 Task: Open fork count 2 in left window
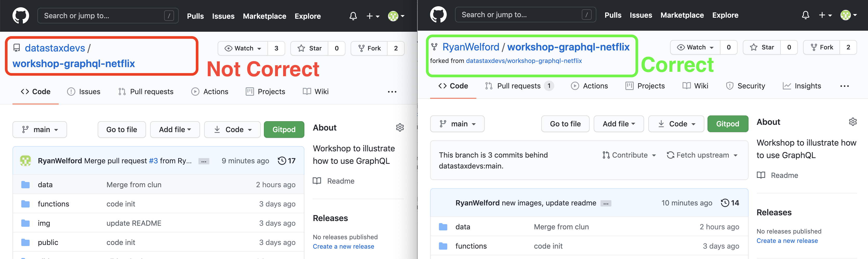396,48
